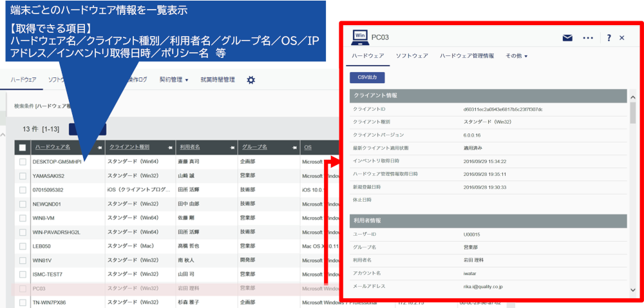644x308 pixels.
Task: Check the box for YAMASAKIS2 row
Action: click(x=22, y=176)
